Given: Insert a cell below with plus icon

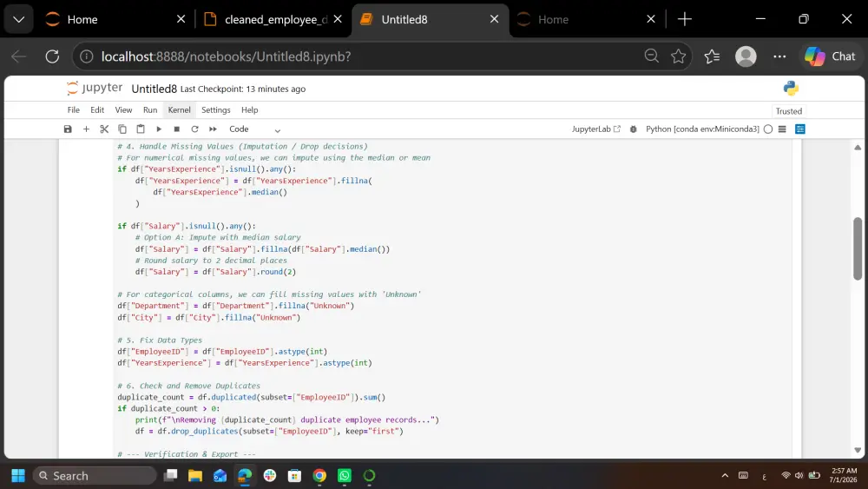Looking at the screenshot, I should tap(86, 129).
